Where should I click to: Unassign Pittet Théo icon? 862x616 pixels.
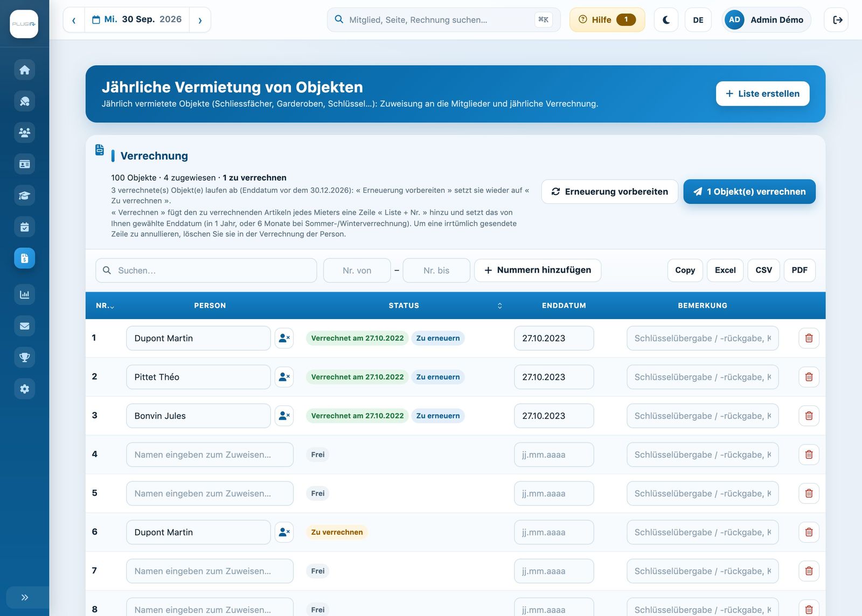tap(284, 377)
